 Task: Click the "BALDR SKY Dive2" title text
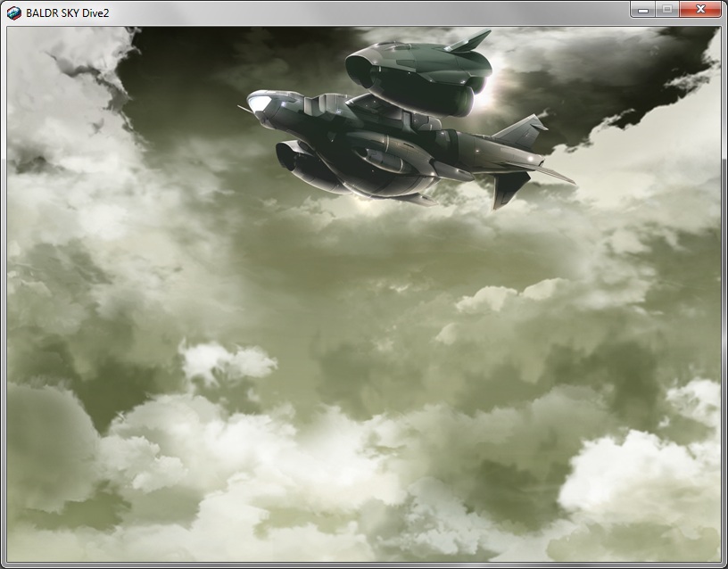tap(67, 13)
